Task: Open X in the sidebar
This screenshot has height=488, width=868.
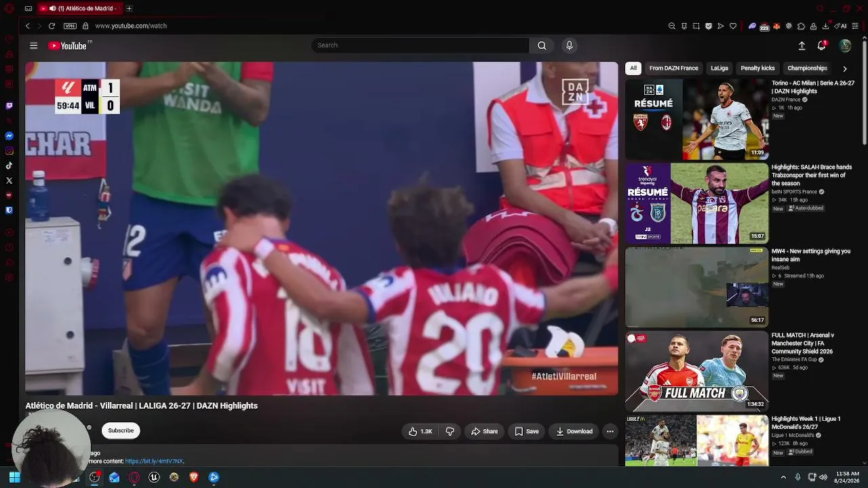Action: coord(9,180)
